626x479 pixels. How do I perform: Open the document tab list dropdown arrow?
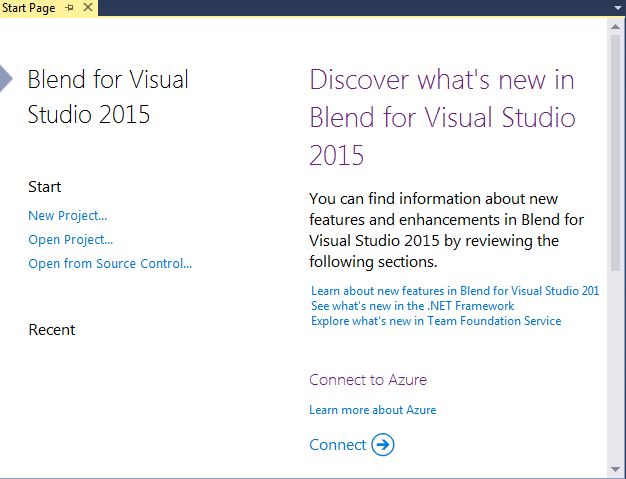pyautogui.click(x=617, y=8)
